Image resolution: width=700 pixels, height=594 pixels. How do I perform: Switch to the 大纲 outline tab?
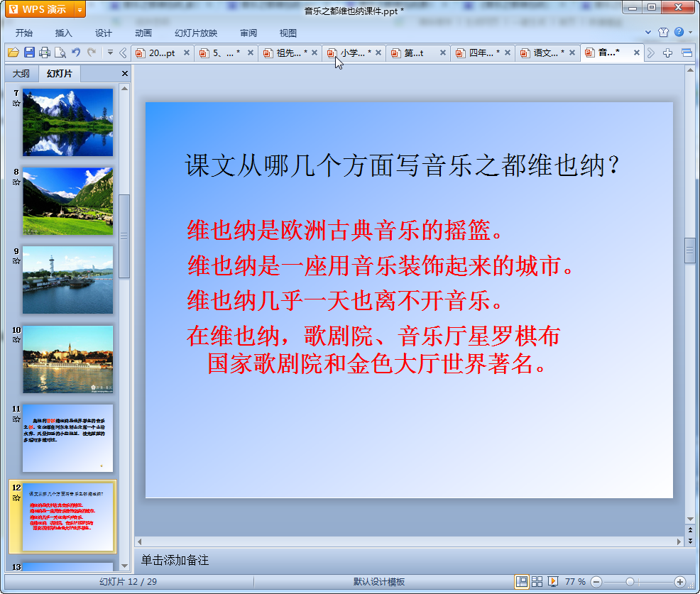[x=21, y=74]
